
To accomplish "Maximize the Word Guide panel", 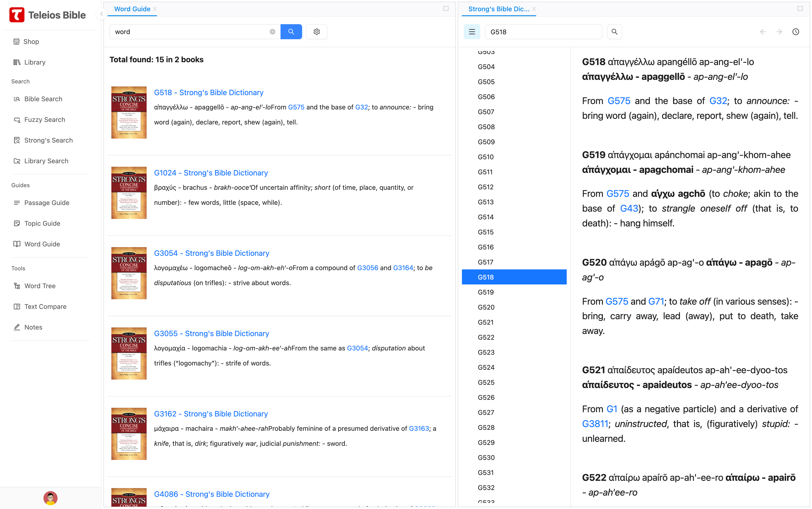I will (446, 8).
